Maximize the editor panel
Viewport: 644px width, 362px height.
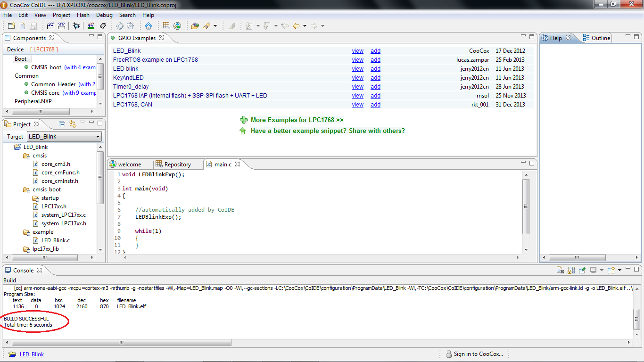tap(532, 163)
